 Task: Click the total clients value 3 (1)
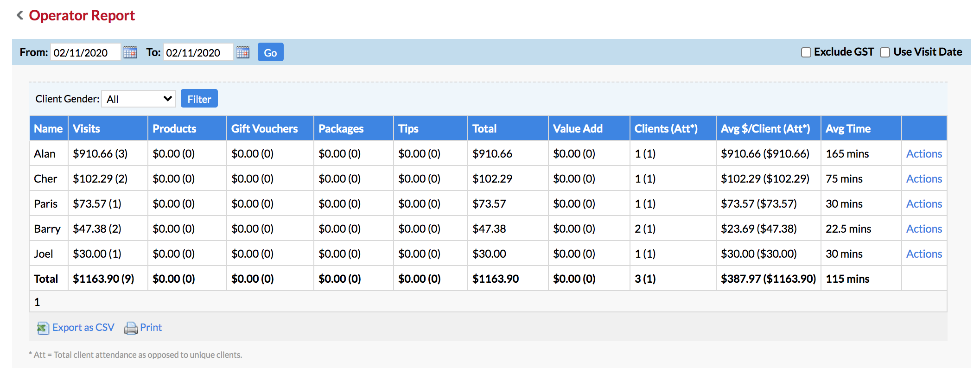[645, 279]
